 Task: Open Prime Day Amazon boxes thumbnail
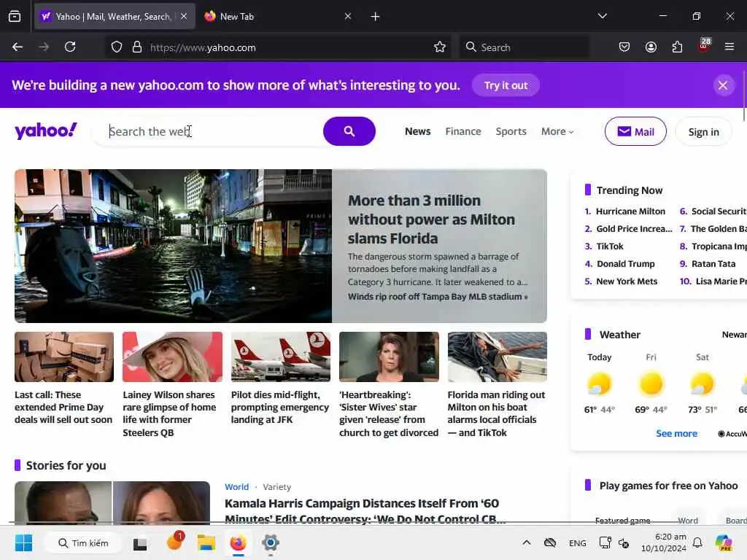point(64,357)
